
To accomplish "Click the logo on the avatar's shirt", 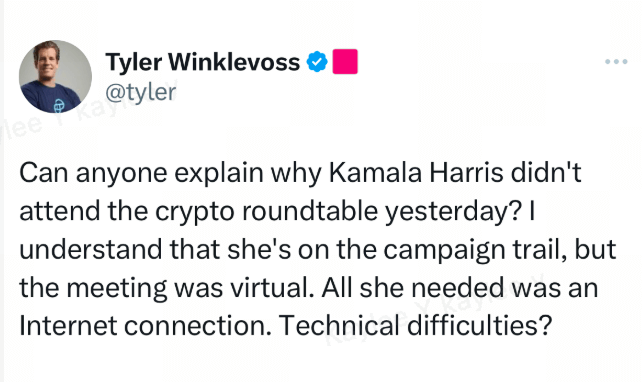I will pyautogui.click(x=59, y=105).
